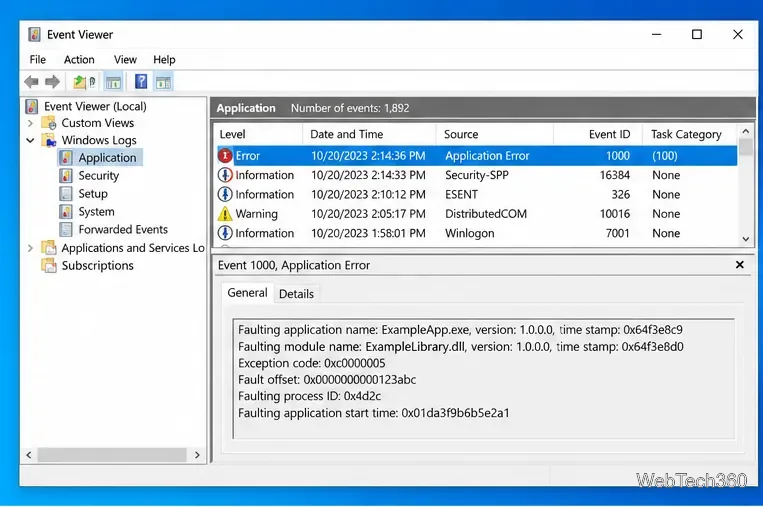
Task: Click the Forwarded Events log icon
Action: point(66,229)
